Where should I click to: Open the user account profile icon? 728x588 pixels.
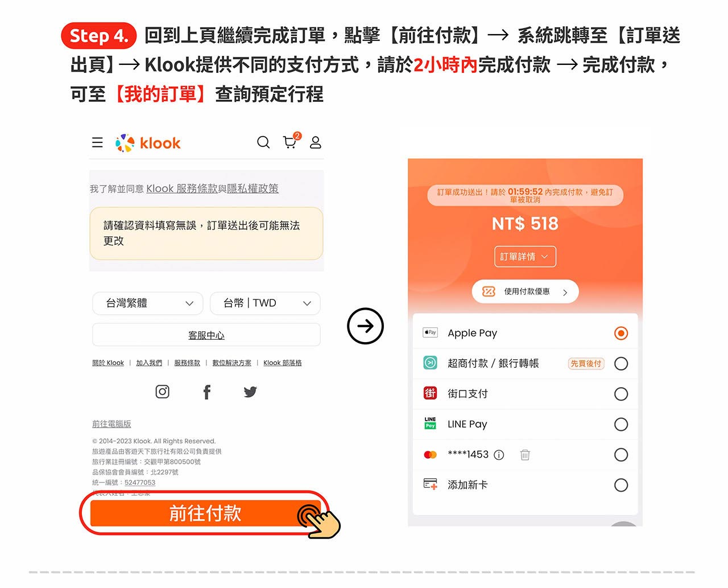click(x=316, y=142)
